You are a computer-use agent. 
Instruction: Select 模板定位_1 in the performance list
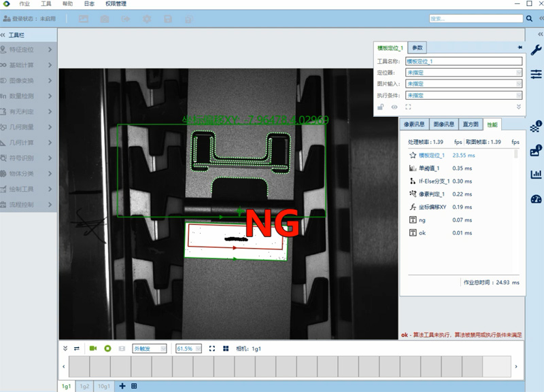click(433, 156)
